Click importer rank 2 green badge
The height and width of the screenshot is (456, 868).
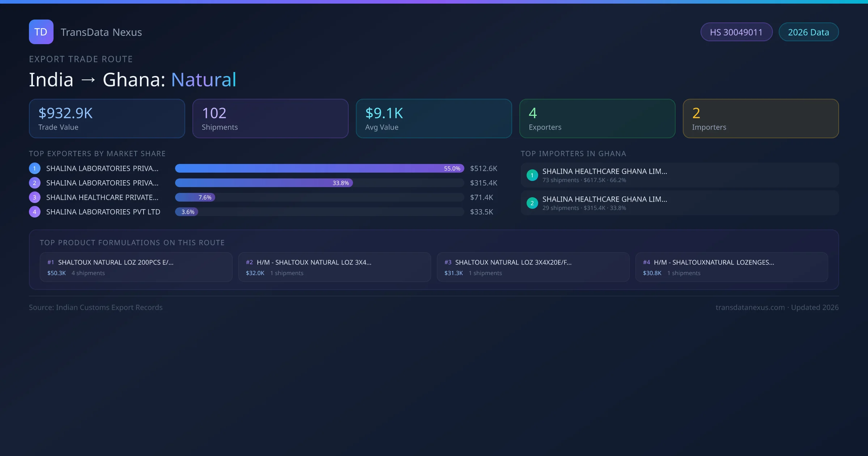pos(532,203)
